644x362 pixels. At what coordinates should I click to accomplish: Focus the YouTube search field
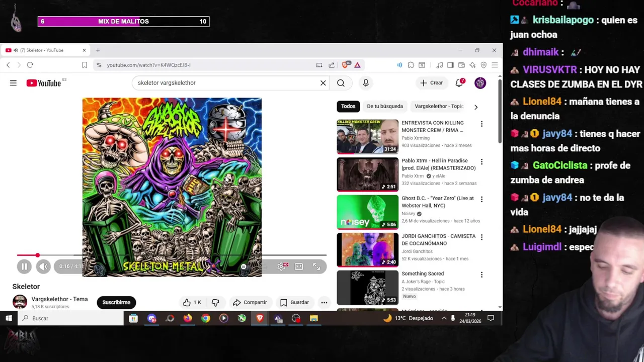click(x=226, y=83)
